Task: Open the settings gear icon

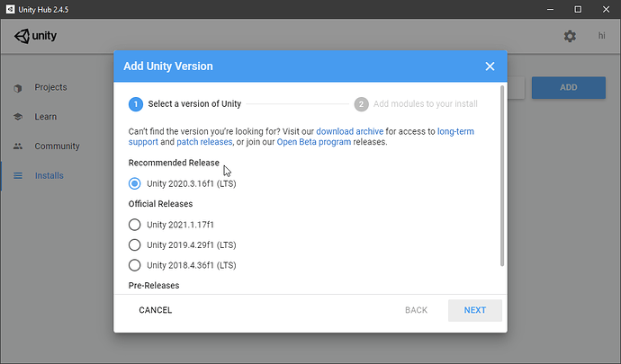Action: [x=570, y=36]
